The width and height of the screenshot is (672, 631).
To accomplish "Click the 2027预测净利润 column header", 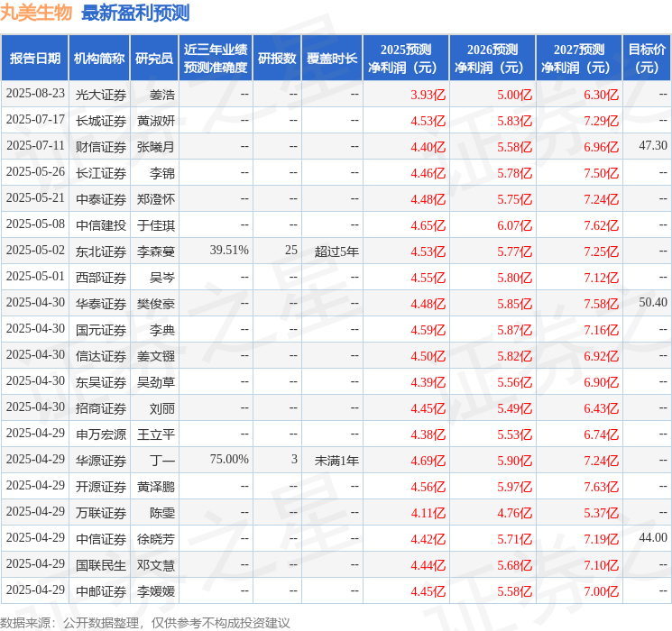I will point(579,59).
